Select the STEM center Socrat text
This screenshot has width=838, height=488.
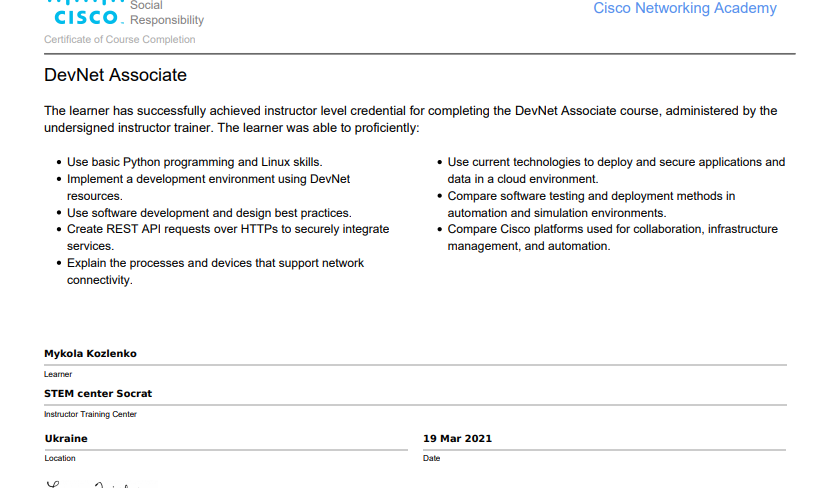(98, 394)
